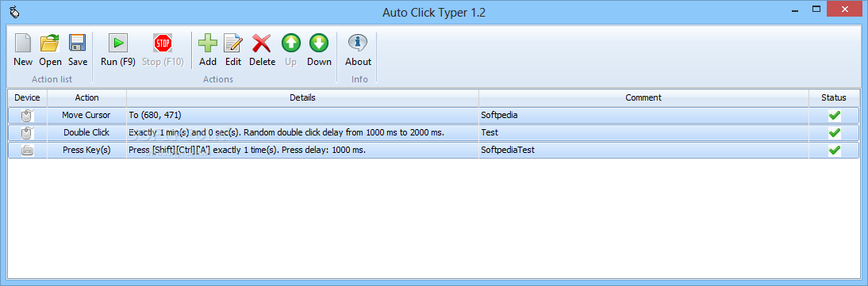Screen dimensions: 868x286
Task: Select mouse device icon in Move Cursor row
Action: 27,116
